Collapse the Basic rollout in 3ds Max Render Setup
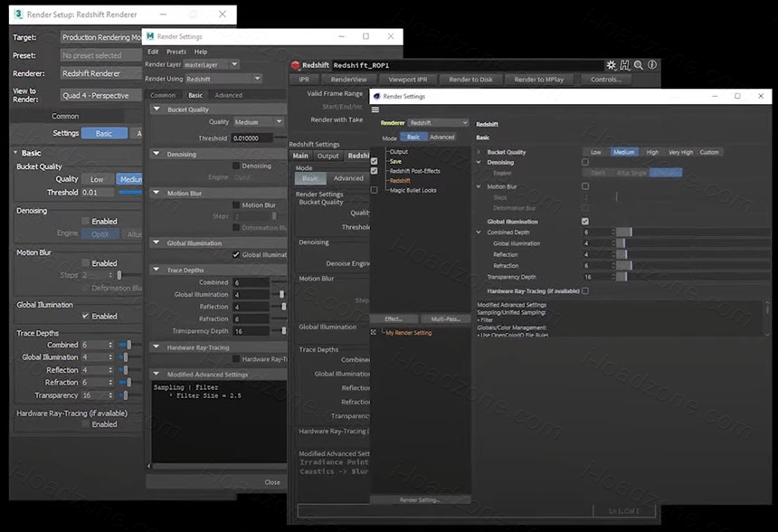 (16, 152)
